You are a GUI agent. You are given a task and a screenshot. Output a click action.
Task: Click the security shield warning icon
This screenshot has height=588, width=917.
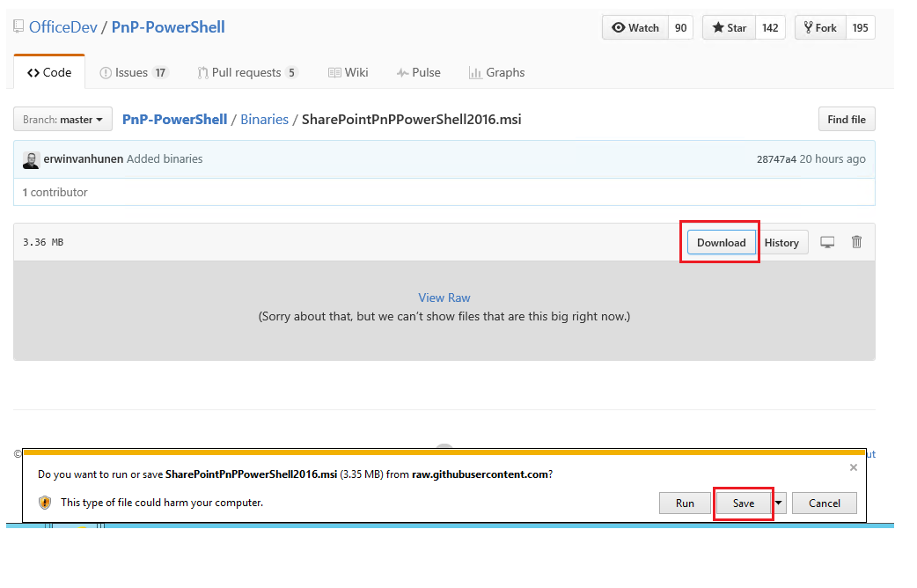(x=45, y=503)
